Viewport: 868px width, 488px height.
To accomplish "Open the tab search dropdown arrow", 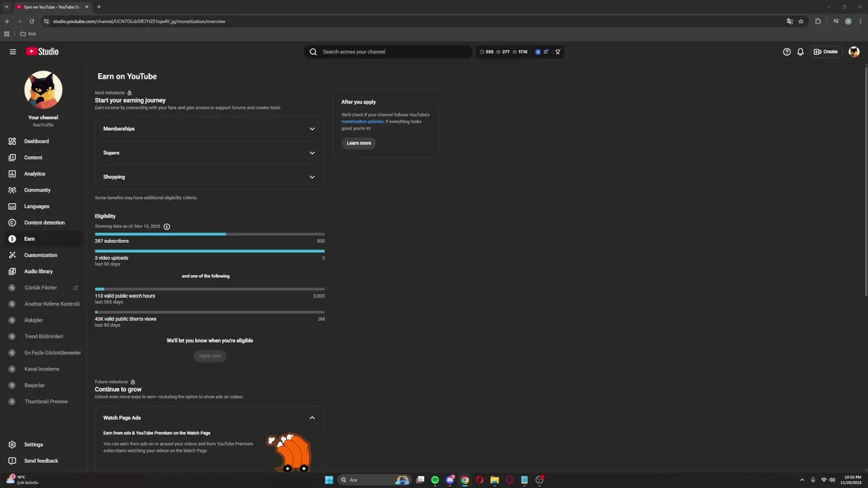I will (x=6, y=7).
